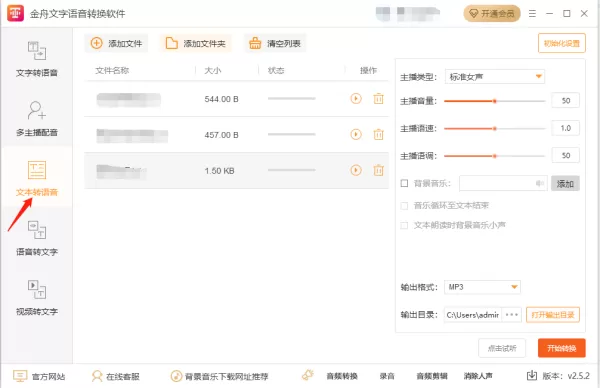
Task: Expand the 输出格式 MP3 dropdown
Action: [x=482, y=287]
